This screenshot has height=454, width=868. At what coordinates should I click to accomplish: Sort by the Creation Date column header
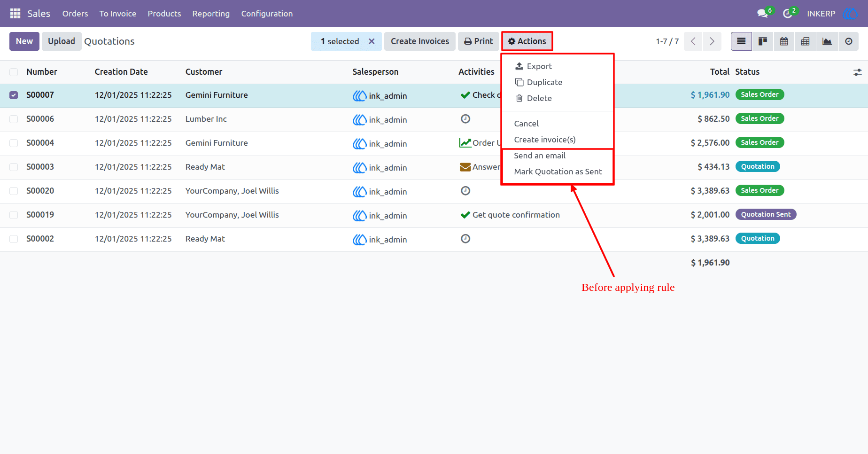pyautogui.click(x=121, y=72)
